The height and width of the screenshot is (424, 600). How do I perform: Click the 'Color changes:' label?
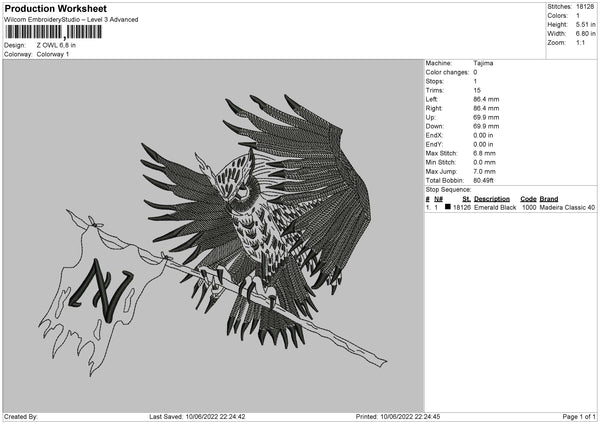447,72
